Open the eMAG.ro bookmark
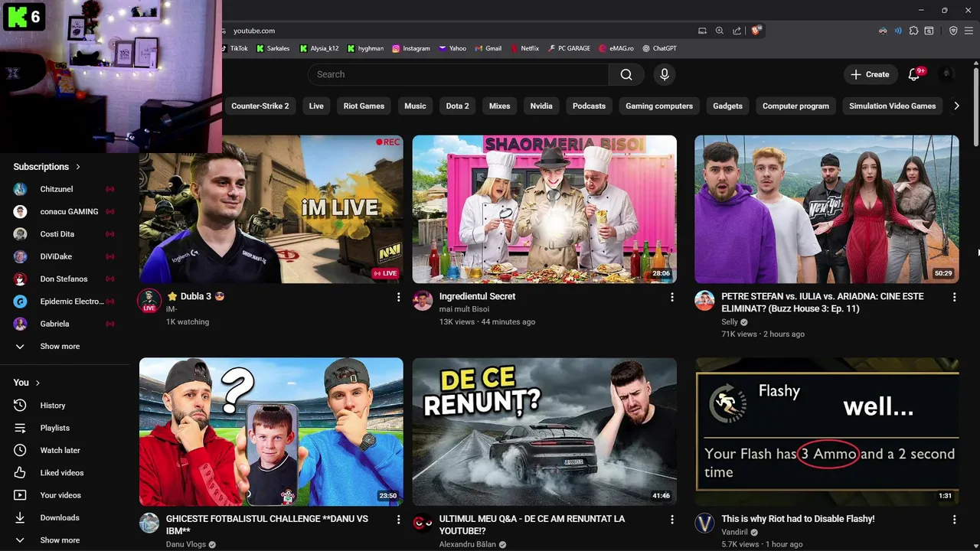 pyautogui.click(x=616, y=48)
